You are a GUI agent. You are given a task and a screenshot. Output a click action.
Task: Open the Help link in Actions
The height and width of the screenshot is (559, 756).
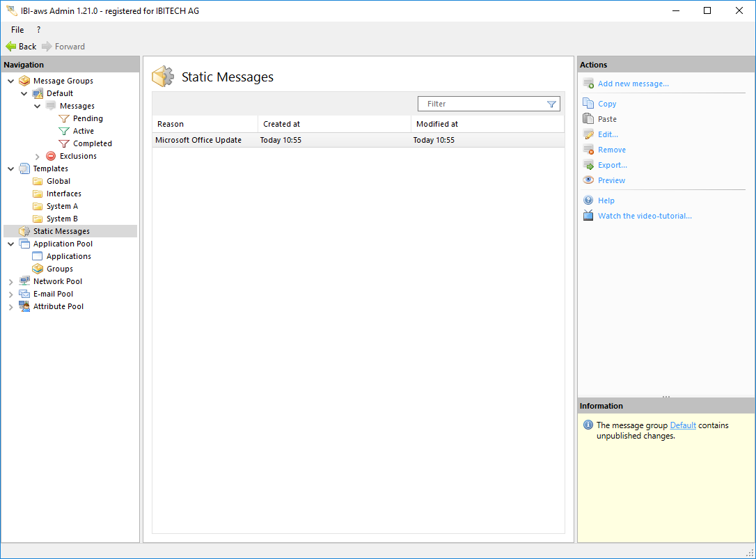coord(606,200)
